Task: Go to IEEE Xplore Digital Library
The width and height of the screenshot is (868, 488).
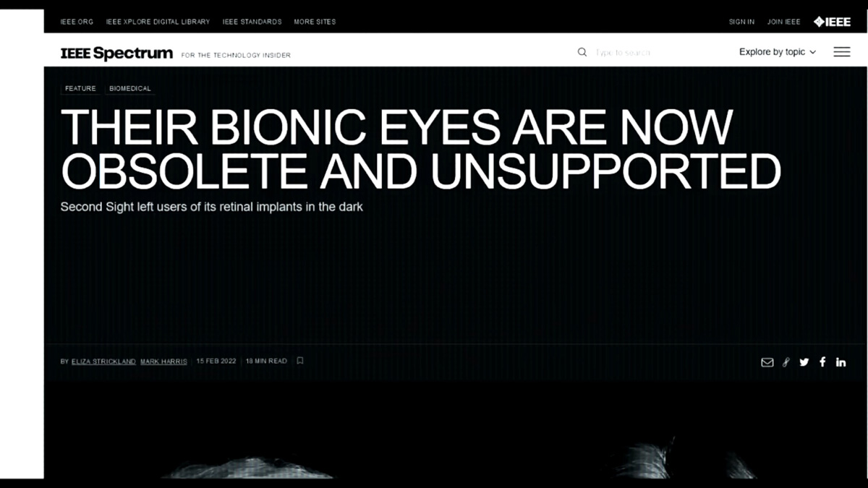Action: click(x=158, y=22)
